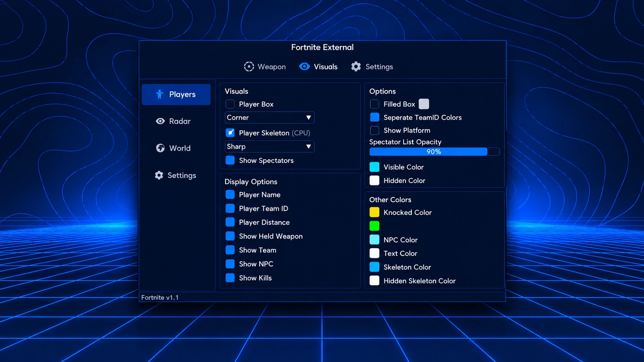Enable the Player Box checkbox
The height and width of the screenshot is (362, 644).
point(230,104)
